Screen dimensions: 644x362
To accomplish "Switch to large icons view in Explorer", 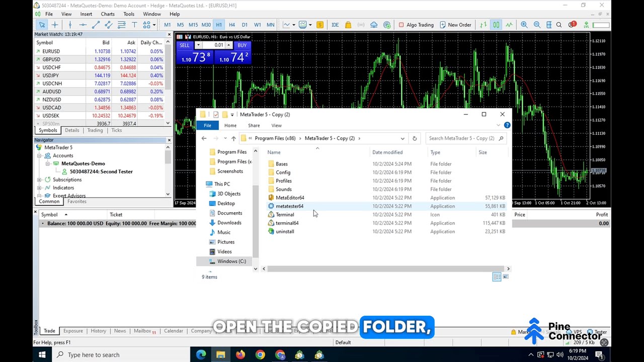I will coord(506,277).
